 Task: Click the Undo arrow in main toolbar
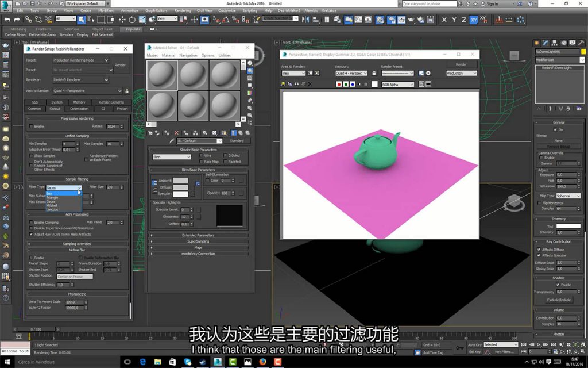tap(7, 20)
